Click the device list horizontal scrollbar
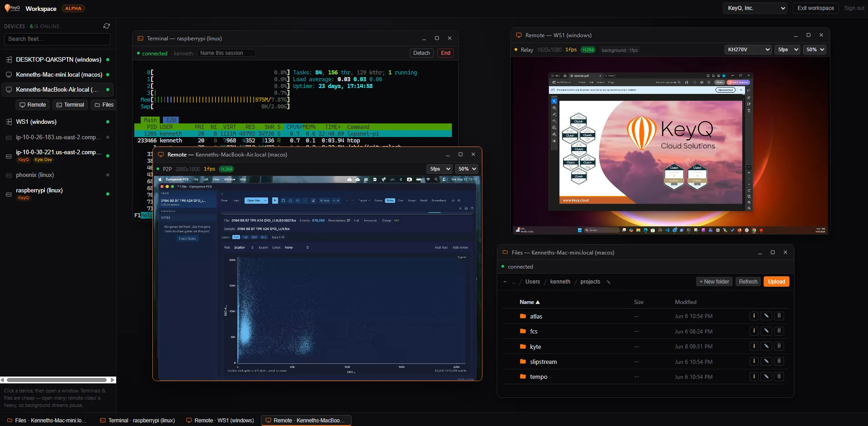This screenshot has width=868, height=426. tap(57, 380)
